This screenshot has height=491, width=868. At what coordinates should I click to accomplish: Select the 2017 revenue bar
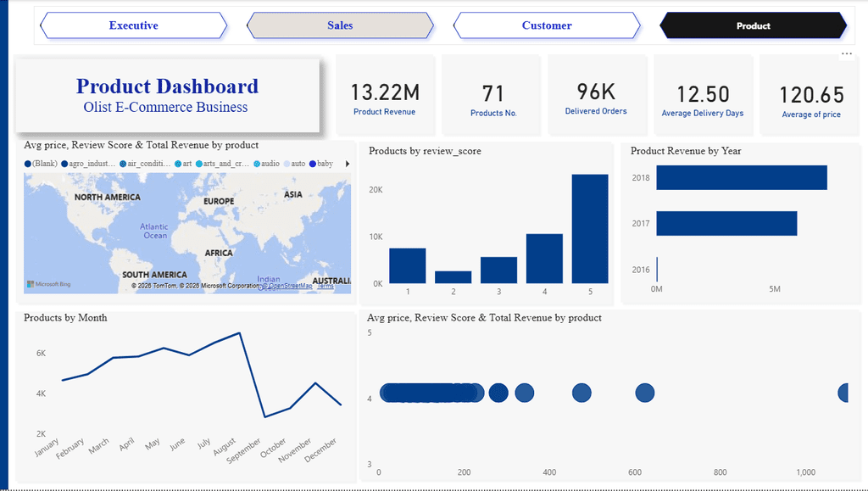pyautogui.click(x=726, y=223)
